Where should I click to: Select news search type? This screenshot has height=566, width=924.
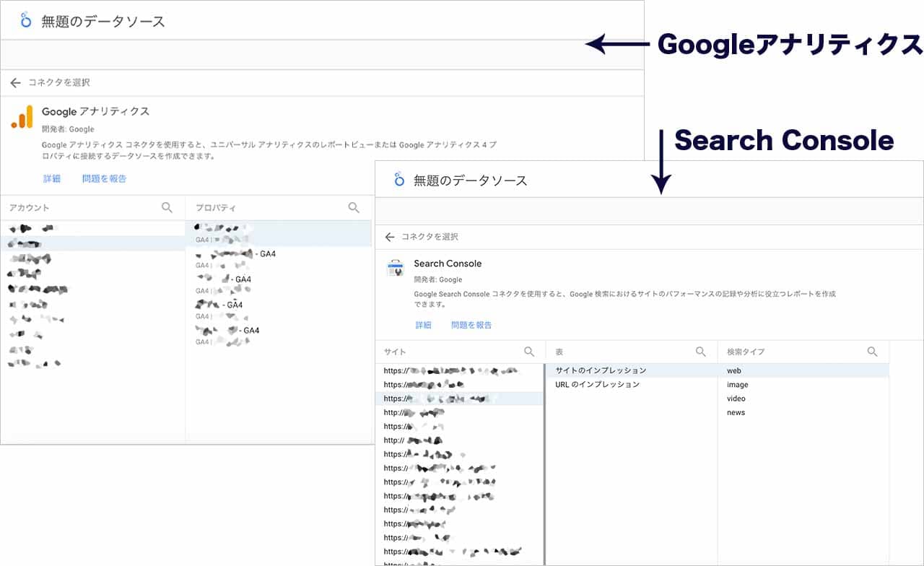click(803, 413)
